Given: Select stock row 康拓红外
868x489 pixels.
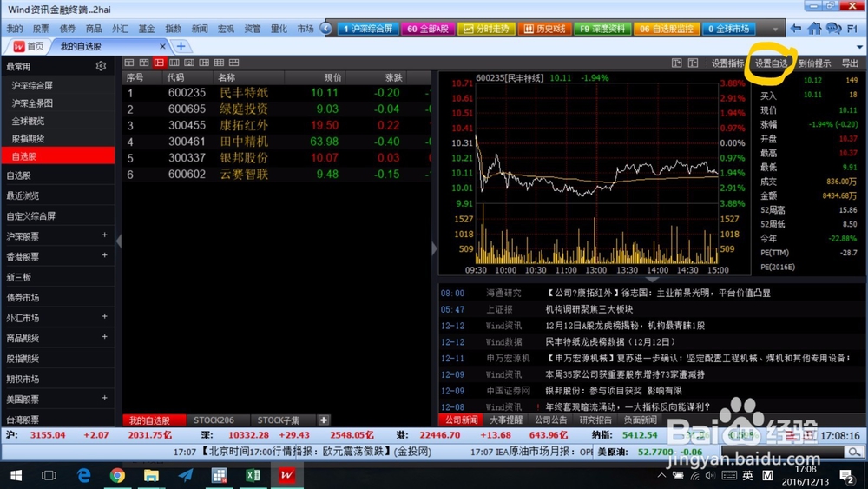Looking at the screenshot, I should [x=276, y=125].
